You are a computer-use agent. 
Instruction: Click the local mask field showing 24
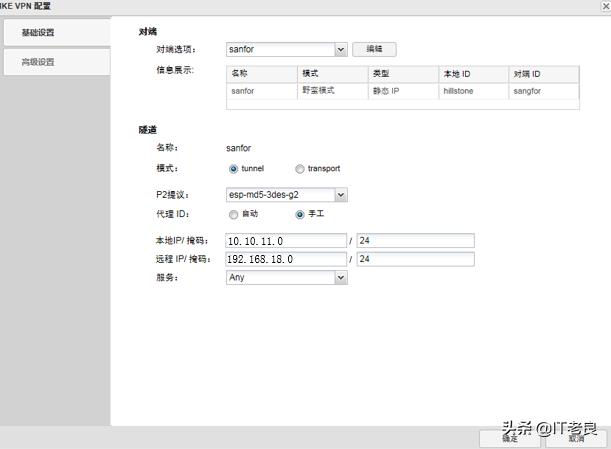pos(415,240)
